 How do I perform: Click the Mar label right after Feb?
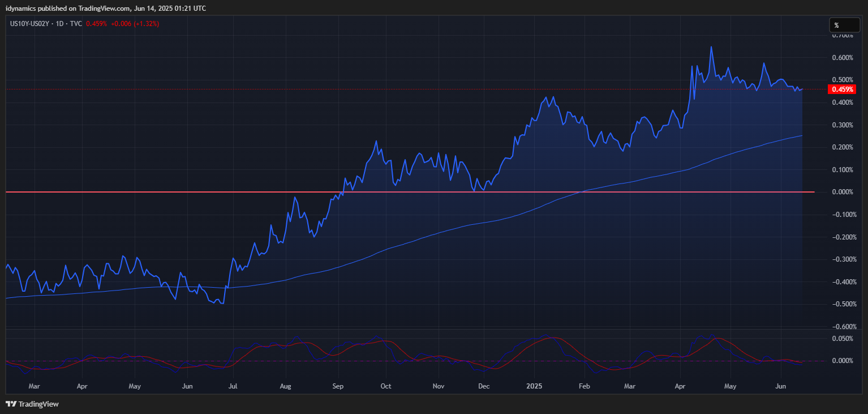(630, 386)
